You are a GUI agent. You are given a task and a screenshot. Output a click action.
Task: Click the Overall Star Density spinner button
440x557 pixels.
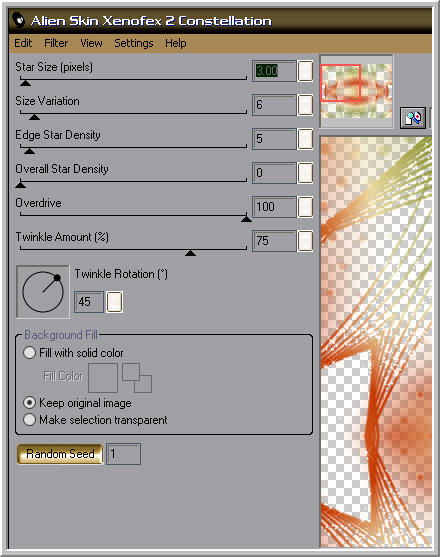tap(305, 173)
